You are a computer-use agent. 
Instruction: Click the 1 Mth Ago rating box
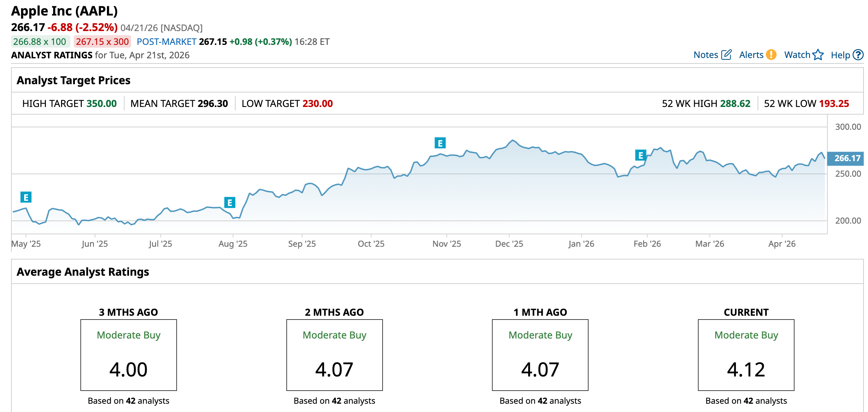(540, 355)
